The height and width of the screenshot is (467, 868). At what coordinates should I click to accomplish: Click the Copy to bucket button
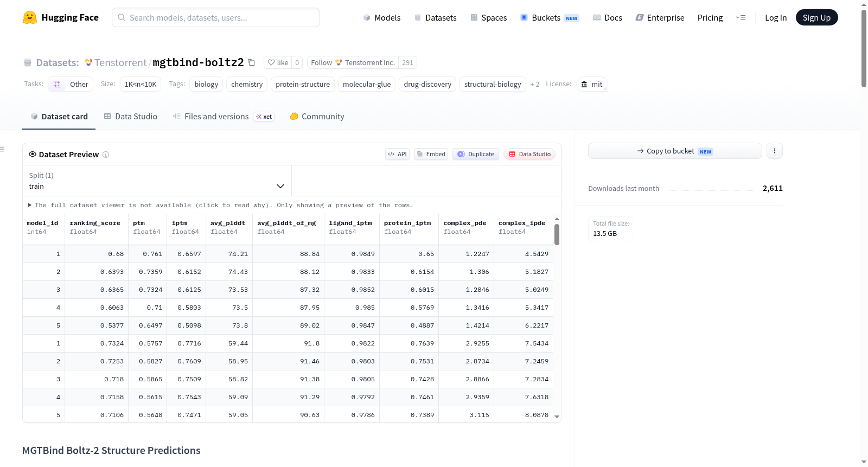pyautogui.click(x=675, y=151)
